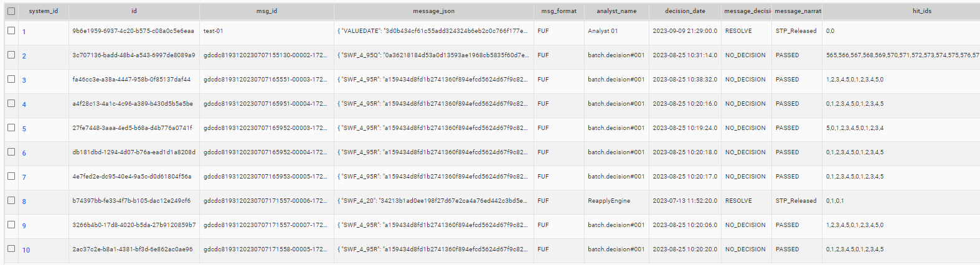Click the message_json column header
The width and height of the screenshot is (980, 265).
click(x=434, y=11)
